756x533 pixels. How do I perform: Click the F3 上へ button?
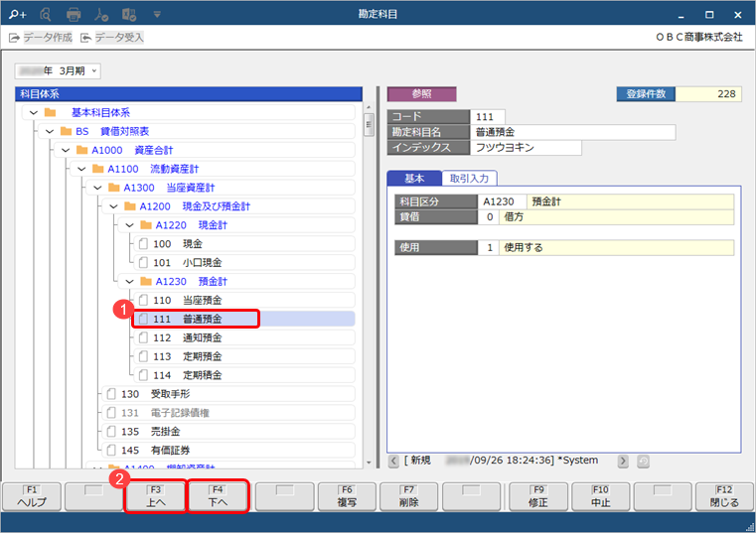pyautogui.click(x=155, y=496)
